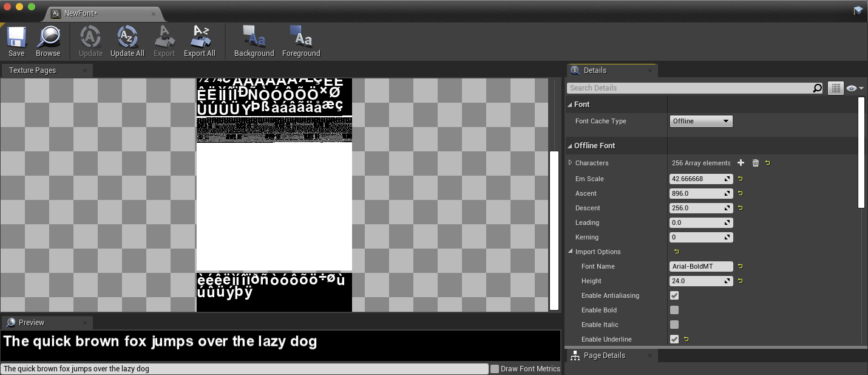This screenshot has height=375, width=868.
Task: Enable Bold in Import Options
Action: [674, 310]
